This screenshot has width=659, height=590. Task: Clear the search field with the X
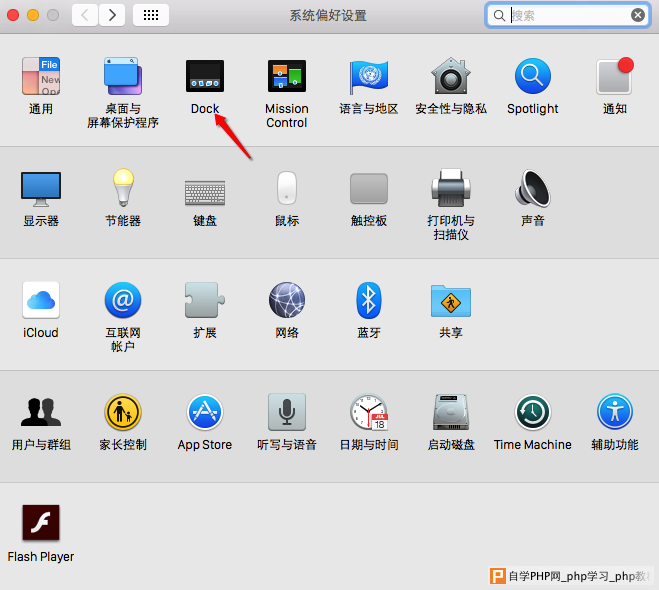pos(638,15)
